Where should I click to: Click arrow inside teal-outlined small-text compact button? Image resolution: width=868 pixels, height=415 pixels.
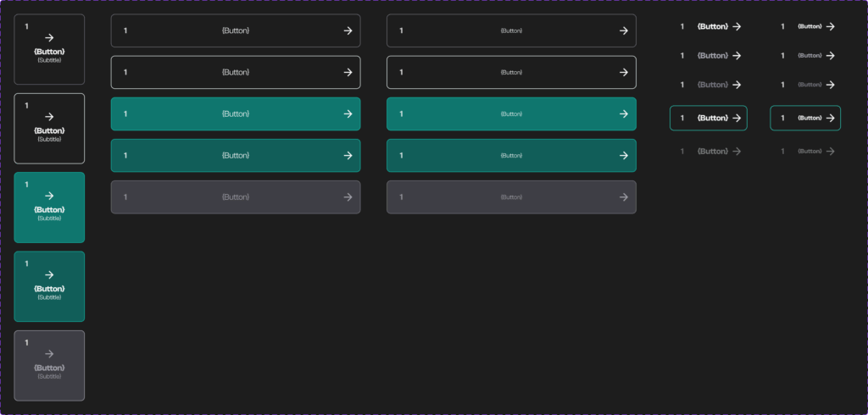831,118
